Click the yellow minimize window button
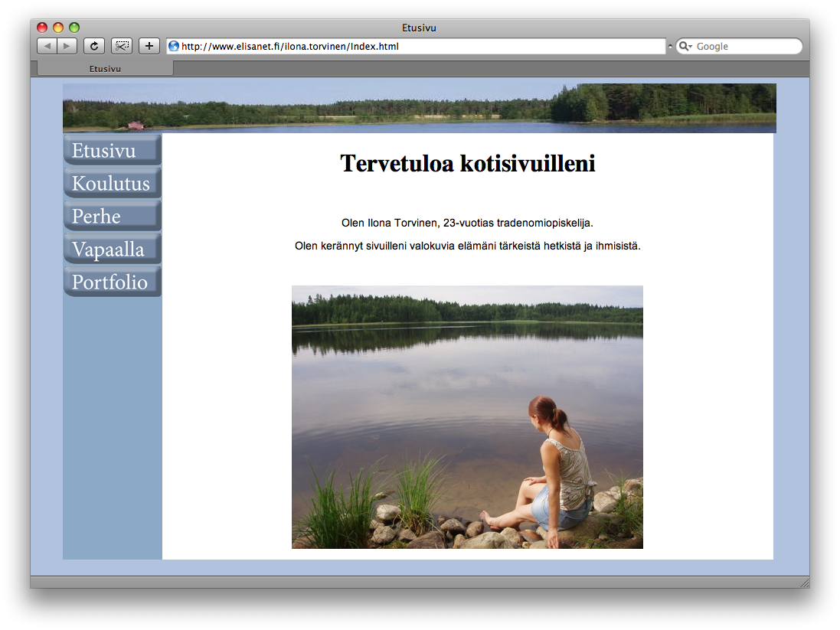840x630 pixels. click(58, 28)
